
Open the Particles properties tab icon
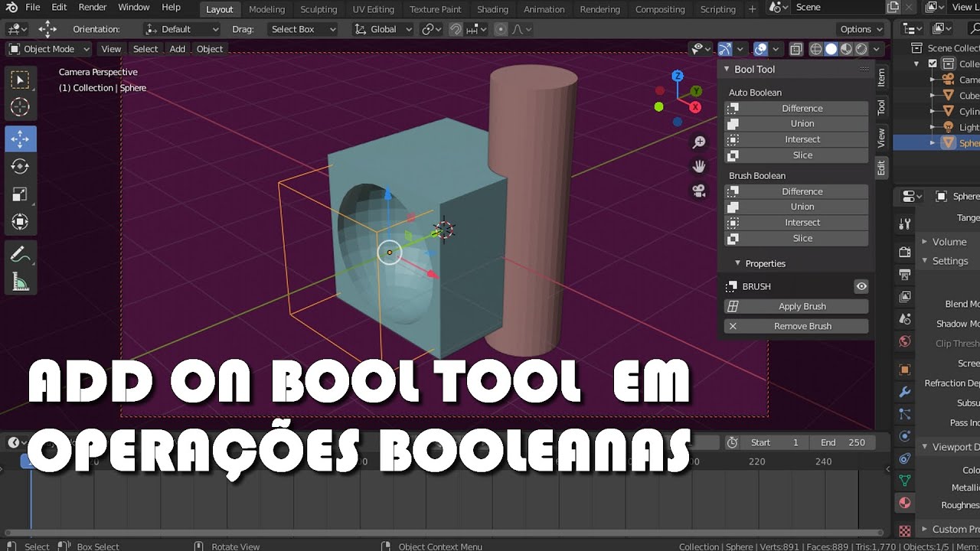905,414
